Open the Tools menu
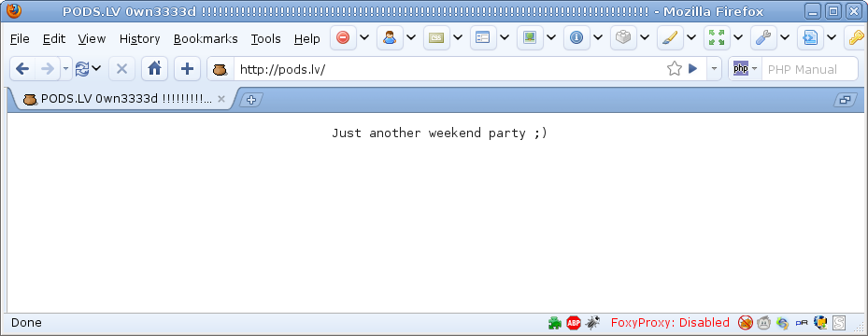Viewport: 868px width, 336px height. point(265,38)
